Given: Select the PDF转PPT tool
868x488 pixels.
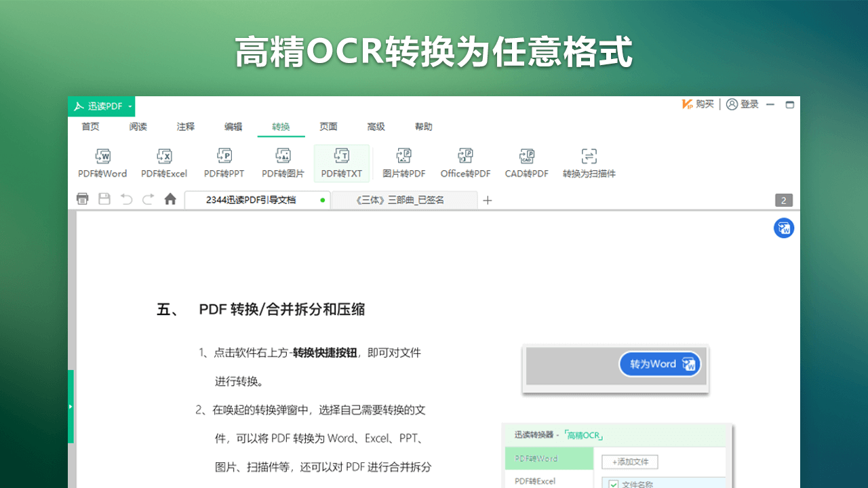Looking at the screenshot, I should click(224, 163).
